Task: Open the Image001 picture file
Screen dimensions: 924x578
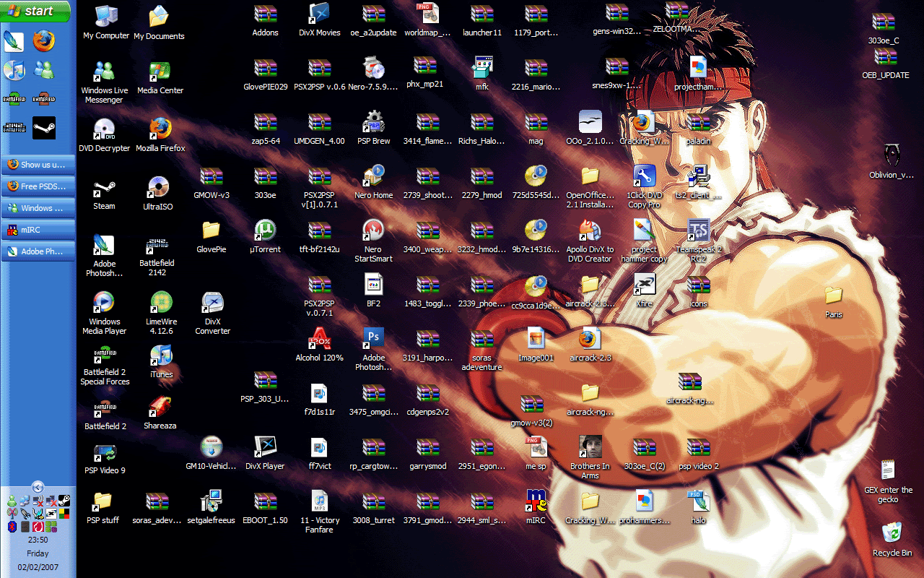Action: click(536, 344)
